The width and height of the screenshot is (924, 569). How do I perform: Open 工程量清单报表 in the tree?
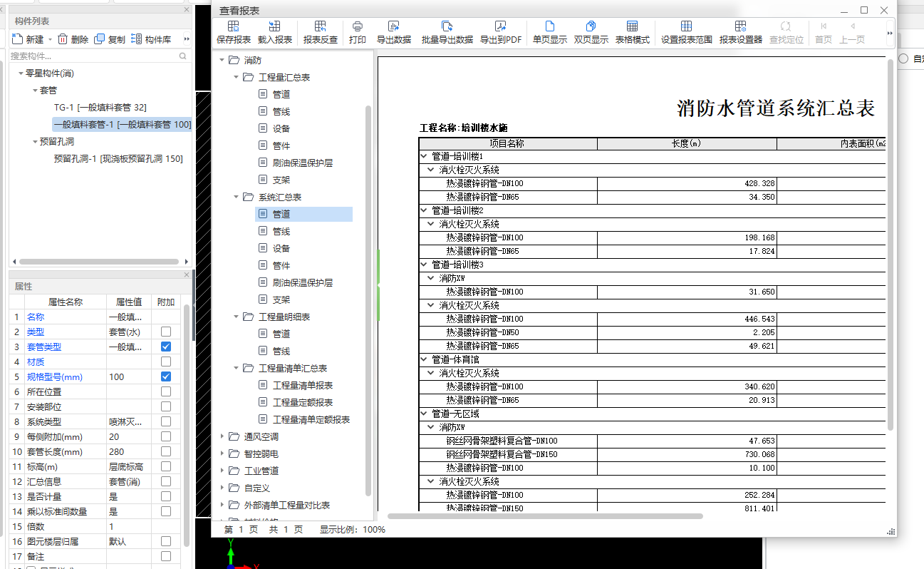pos(302,385)
